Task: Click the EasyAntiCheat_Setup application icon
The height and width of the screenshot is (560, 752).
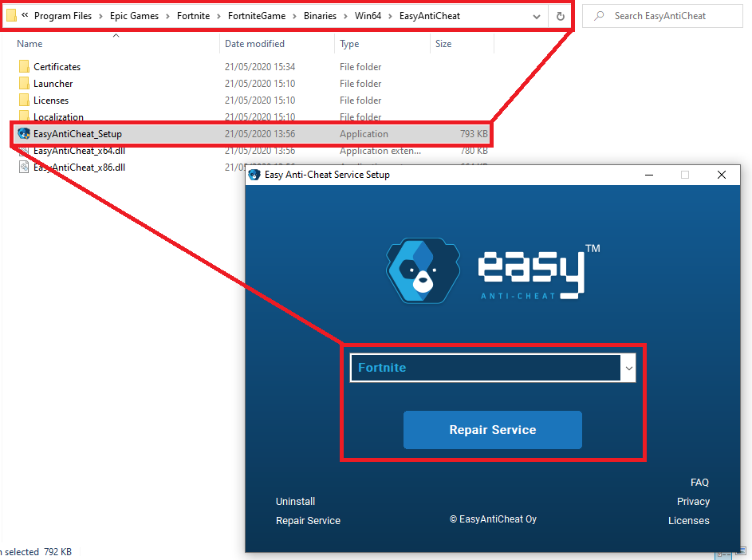Action: click(x=23, y=133)
